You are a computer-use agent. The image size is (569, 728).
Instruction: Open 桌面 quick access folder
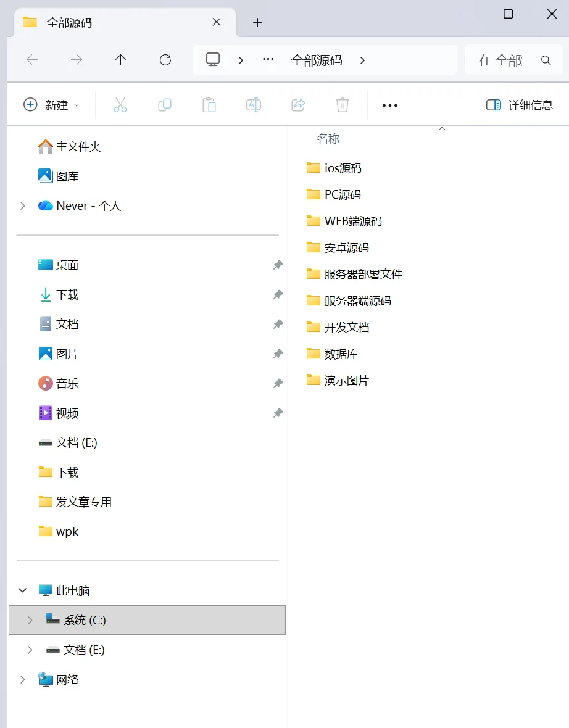(58, 265)
